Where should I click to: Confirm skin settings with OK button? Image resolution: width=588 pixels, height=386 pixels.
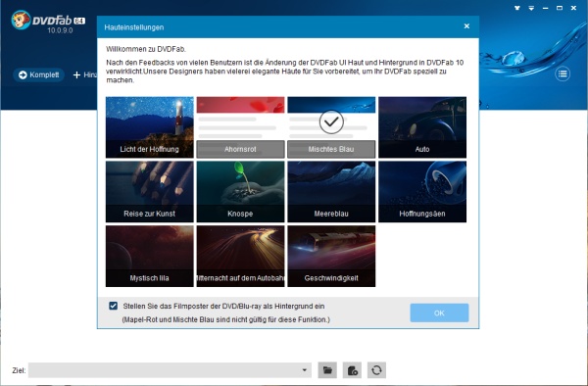pyautogui.click(x=439, y=313)
